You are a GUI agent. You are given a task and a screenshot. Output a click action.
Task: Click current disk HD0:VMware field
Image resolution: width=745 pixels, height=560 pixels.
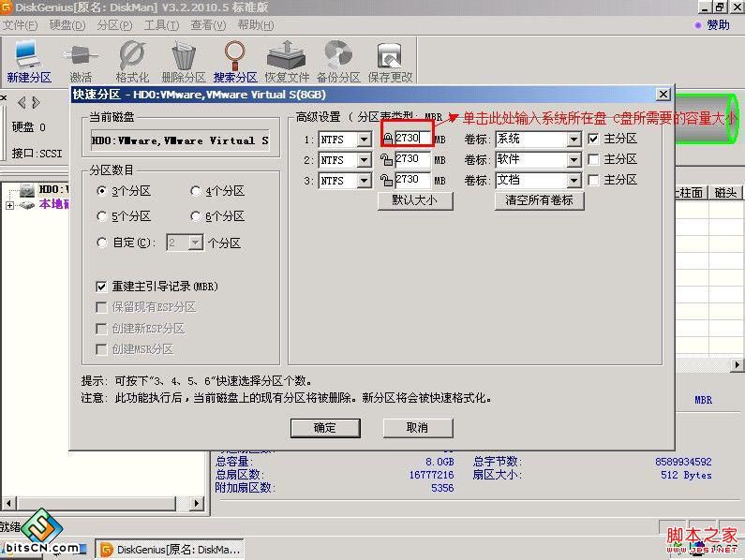(180, 140)
